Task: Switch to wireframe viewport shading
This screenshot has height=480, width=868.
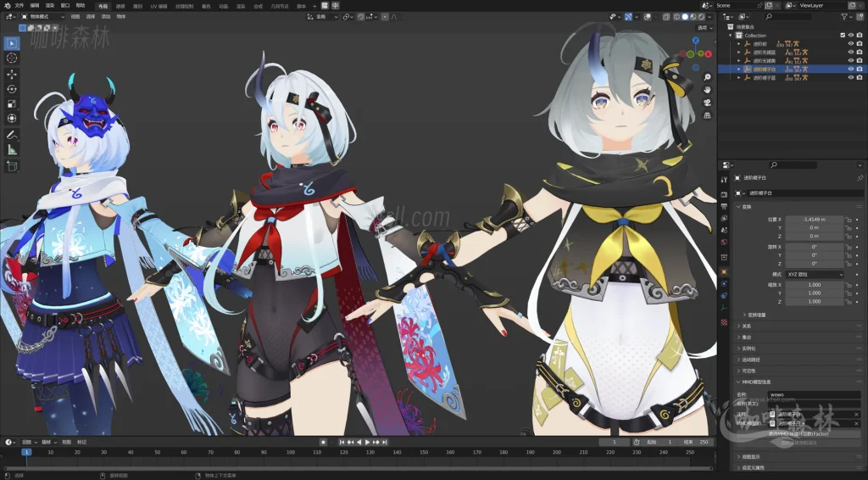Action: point(677,17)
